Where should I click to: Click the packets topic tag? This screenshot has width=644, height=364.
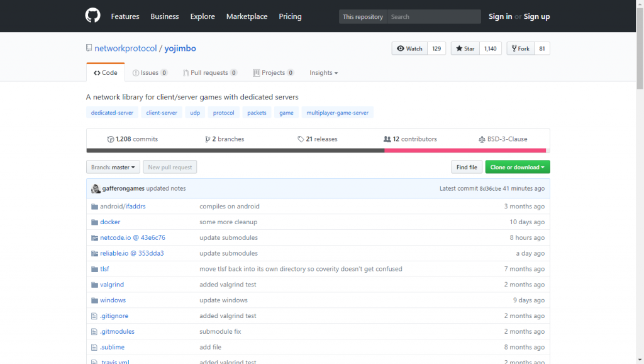click(257, 113)
